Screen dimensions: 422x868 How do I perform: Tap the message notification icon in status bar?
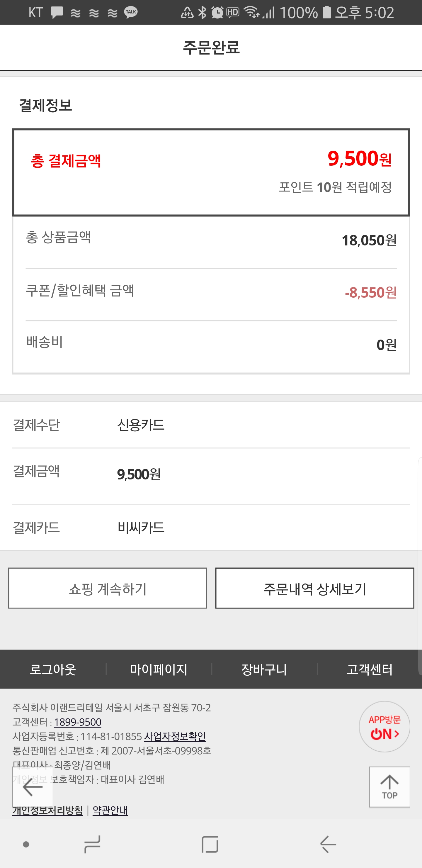click(x=57, y=13)
